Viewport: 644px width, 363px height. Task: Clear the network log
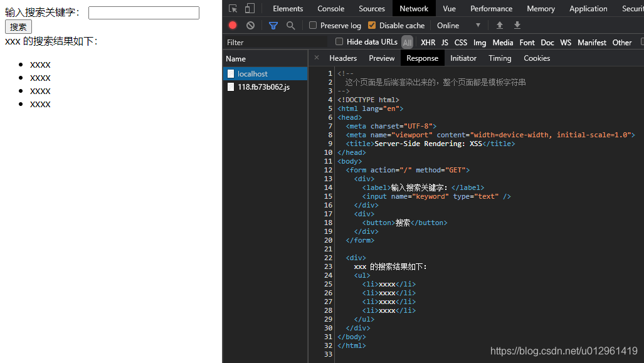tap(250, 26)
